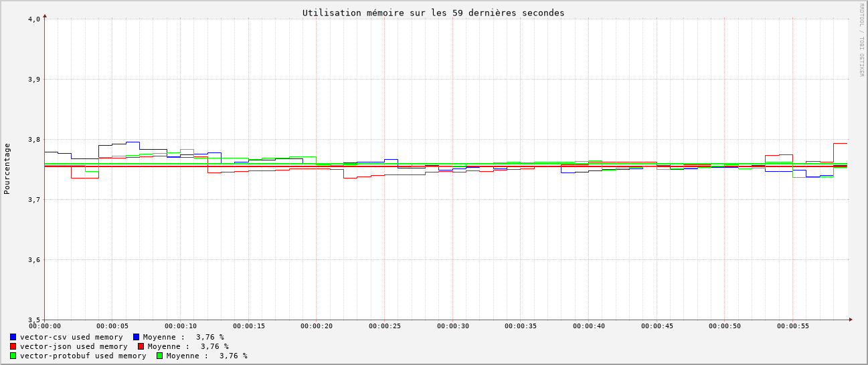Click the '4,0' y-axis tick label
This screenshot has width=868, height=365.
(34, 19)
